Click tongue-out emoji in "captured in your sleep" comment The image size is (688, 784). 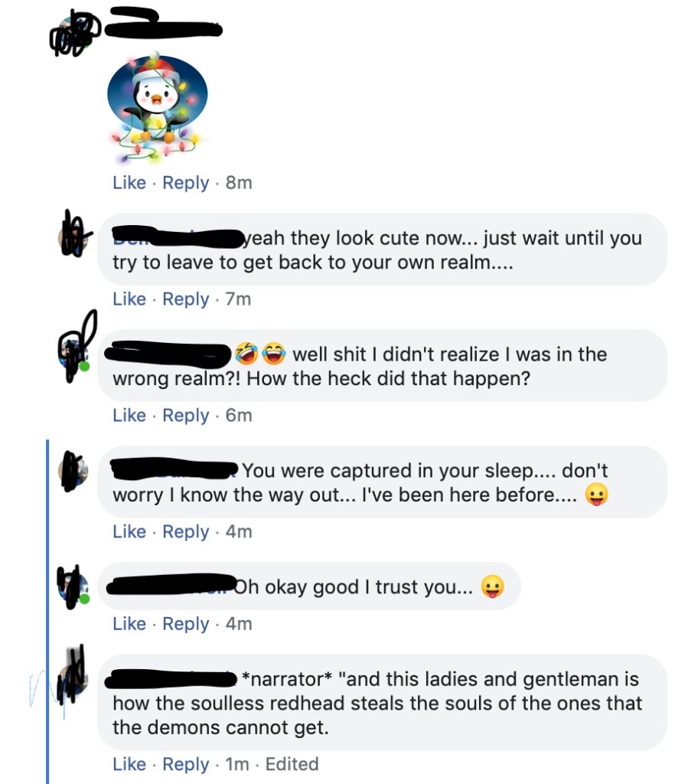pyautogui.click(x=595, y=495)
